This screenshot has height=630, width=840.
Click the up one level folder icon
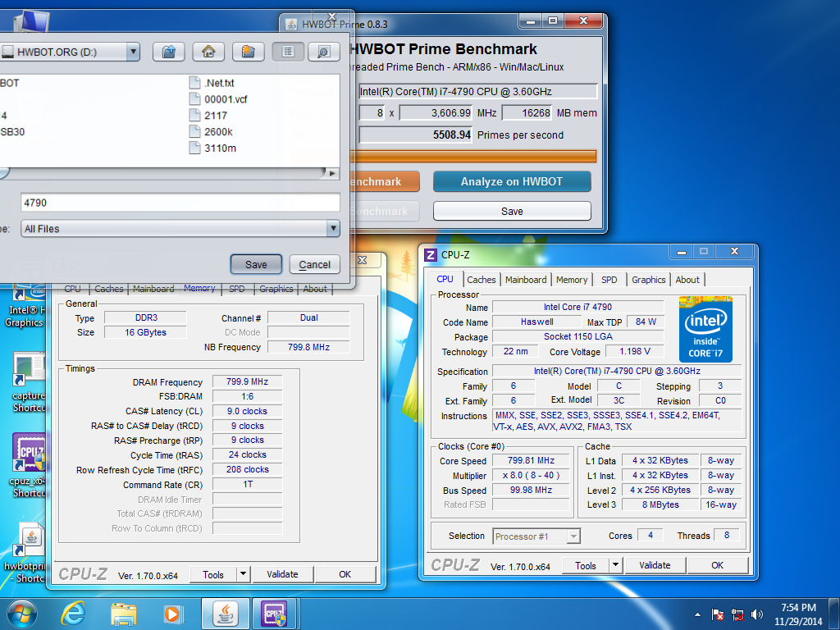click(x=169, y=52)
